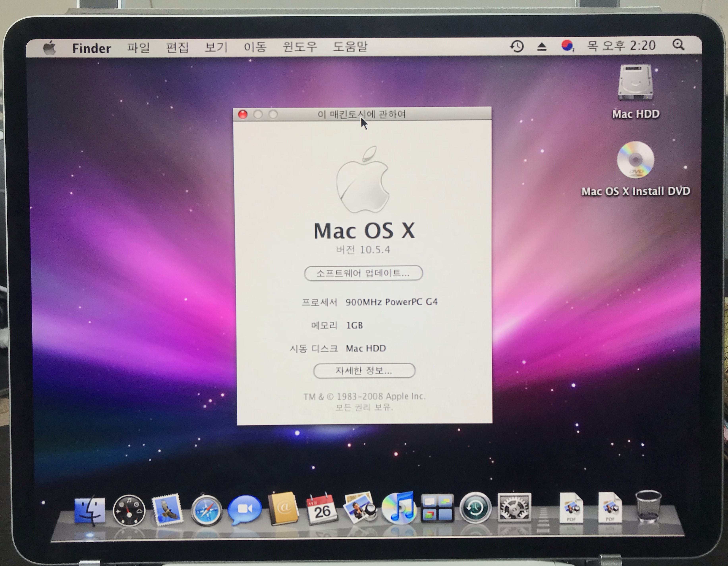Open System Preferences gear icon

click(x=514, y=507)
